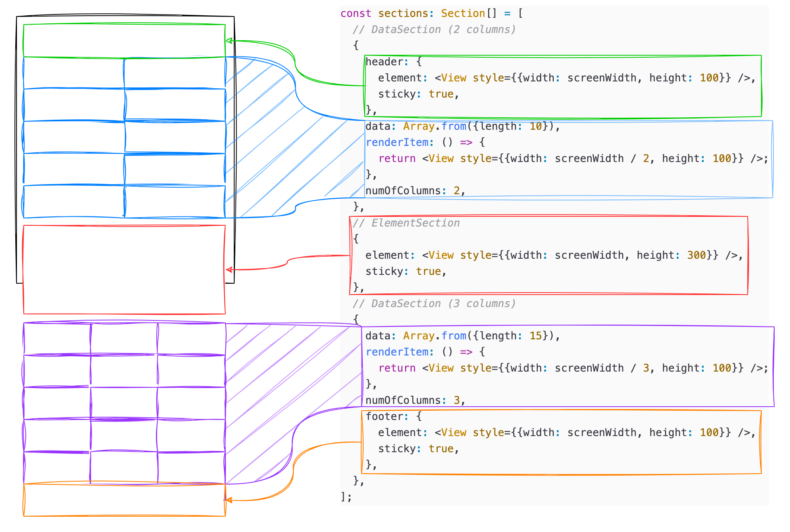The width and height of the screenshot is (790, 532).
Task: Click the '// ElementSection' comment
Action: [406, 223]
